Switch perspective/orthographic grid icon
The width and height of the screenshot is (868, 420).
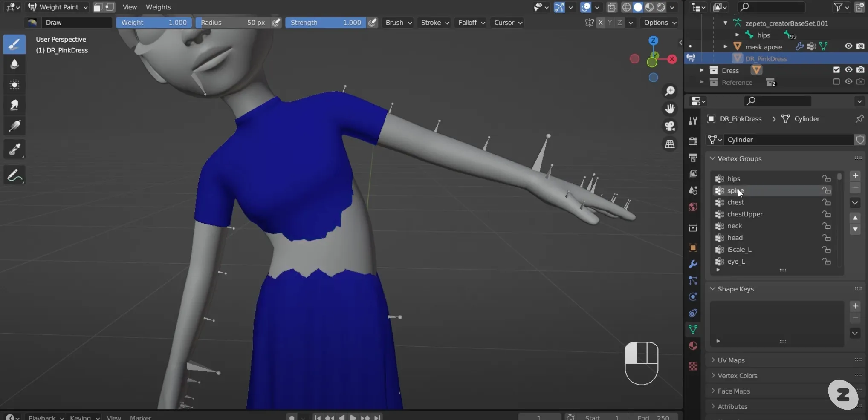tap(670, 144)
